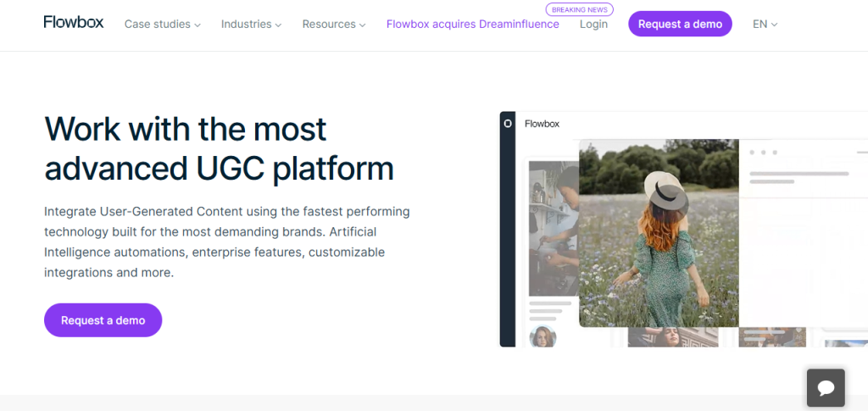Screen dimensions: 868x411
Task: Click the Flowbox logo in the header
Action: click(x=74, y=23)
